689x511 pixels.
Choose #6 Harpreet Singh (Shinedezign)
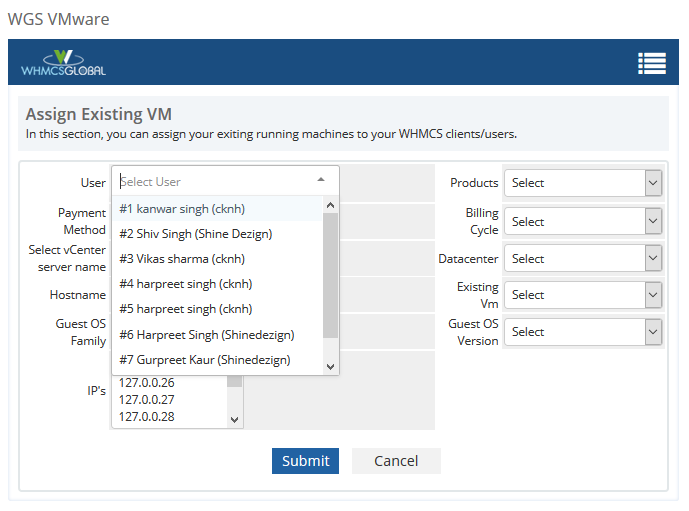point(206,334)
